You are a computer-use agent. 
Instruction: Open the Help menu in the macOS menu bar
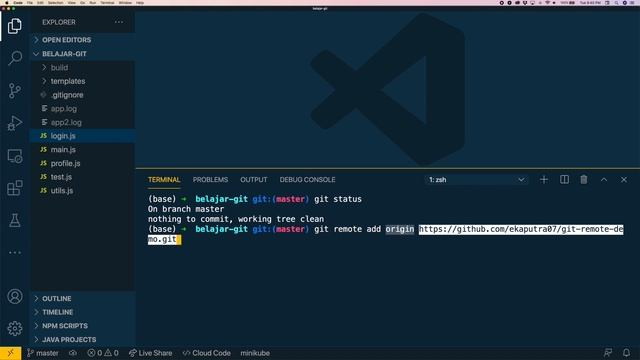[140, 2]
